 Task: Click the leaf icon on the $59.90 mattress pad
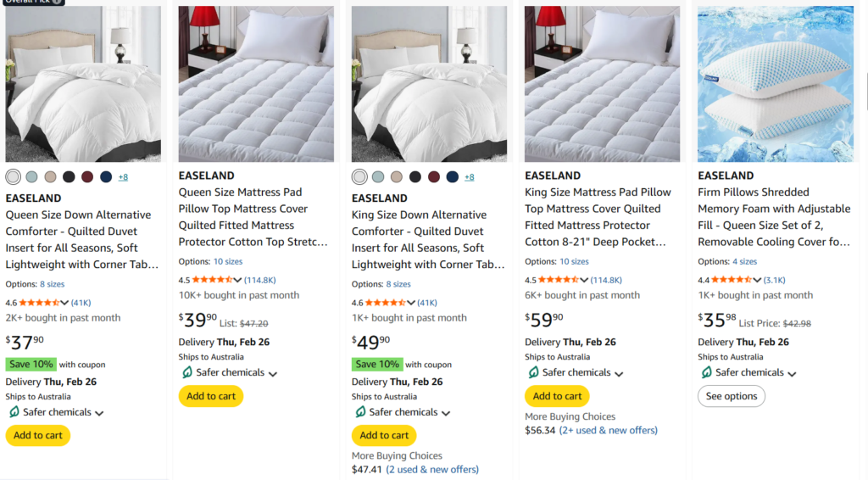(x=533, y=372)
